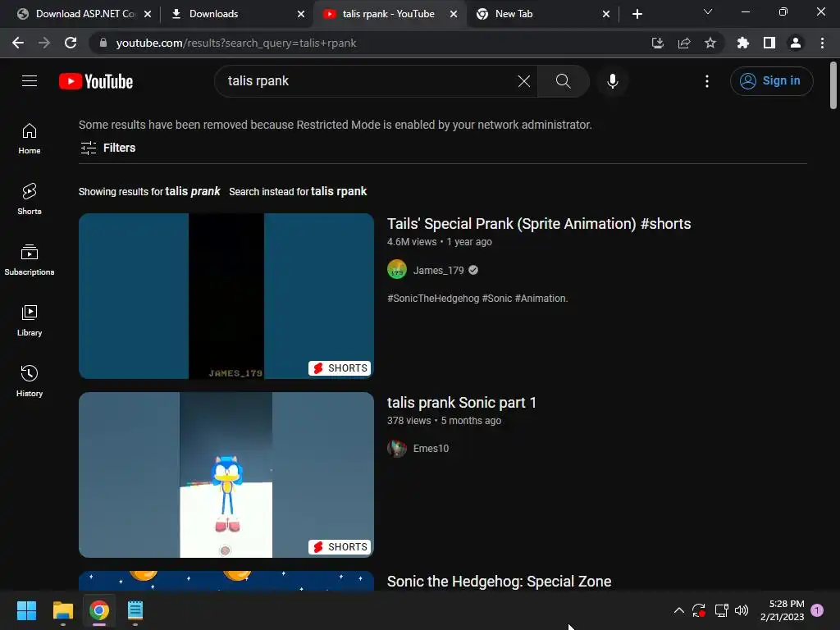Open volume control in system tray
The image size is (840, 630).
tap(742, 610)
